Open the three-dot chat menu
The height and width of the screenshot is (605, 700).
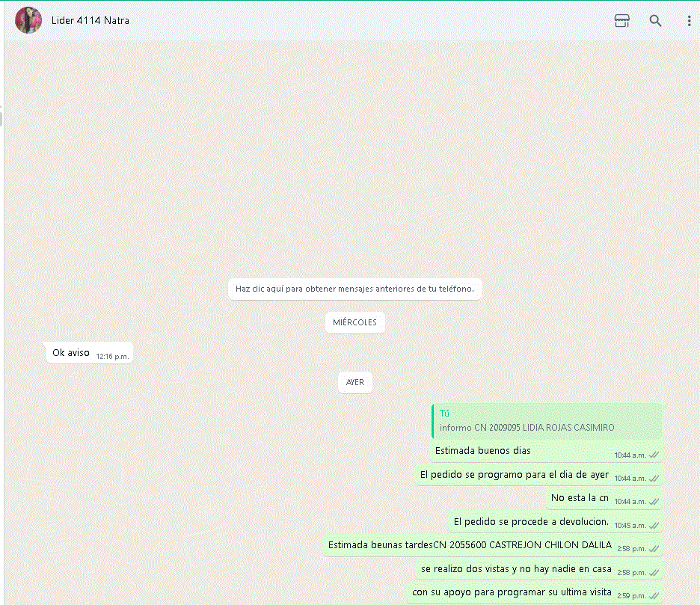(x=689, y=21)
